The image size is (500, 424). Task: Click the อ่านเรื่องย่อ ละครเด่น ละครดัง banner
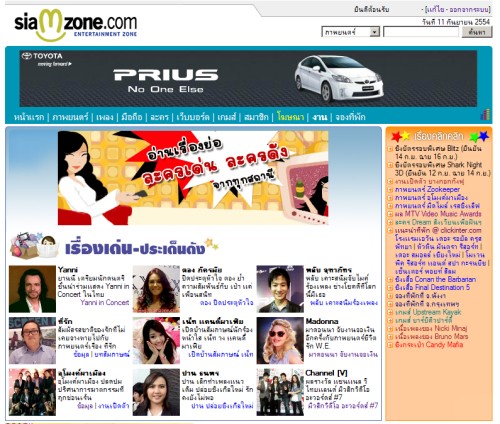pyautogui.click(x=193, y=178)
